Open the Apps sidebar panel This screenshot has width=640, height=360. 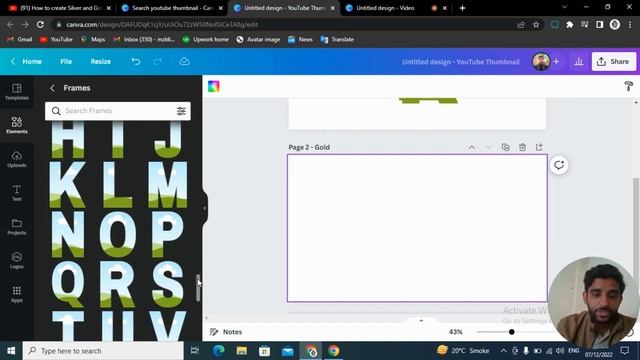coord(17,294)
